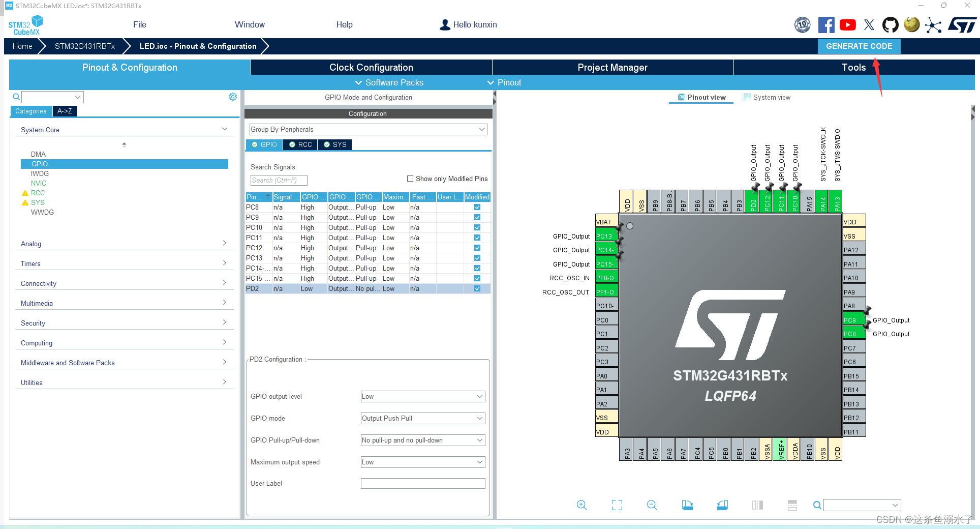Viewport: 980px width, 529px height.
Task: Toggle Modified checkbox for PC15 row
Action: [477, 278]
